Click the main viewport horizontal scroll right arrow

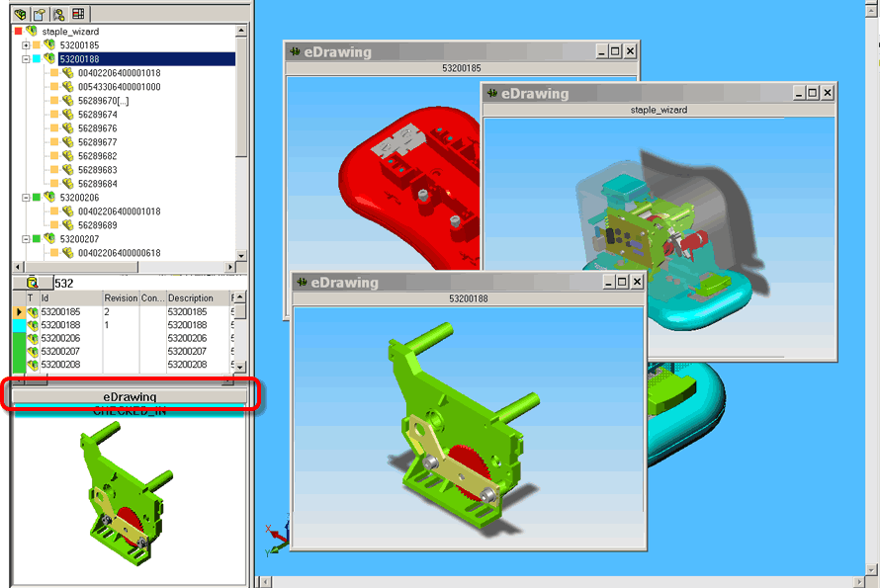[858, 582]
